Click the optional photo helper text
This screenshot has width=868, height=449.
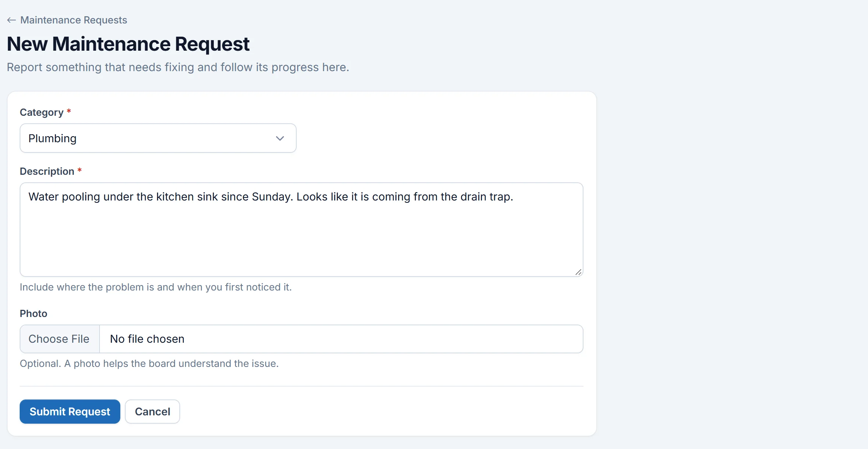(149, 364)
